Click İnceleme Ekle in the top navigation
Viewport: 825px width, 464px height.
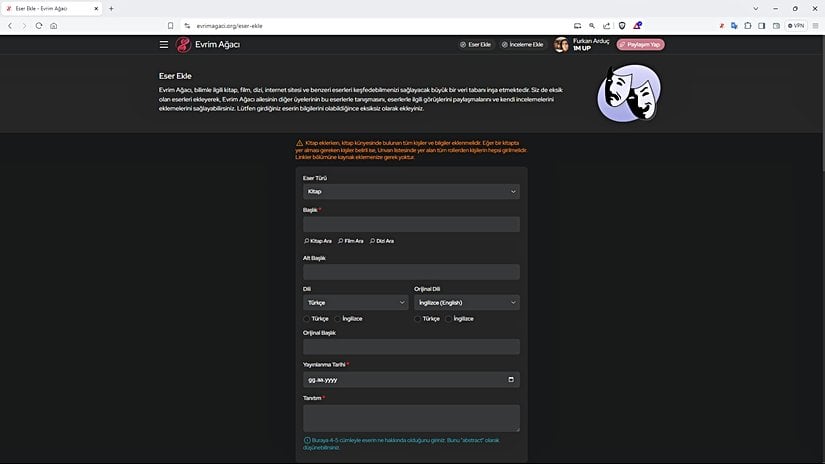(x=522, y=45)
